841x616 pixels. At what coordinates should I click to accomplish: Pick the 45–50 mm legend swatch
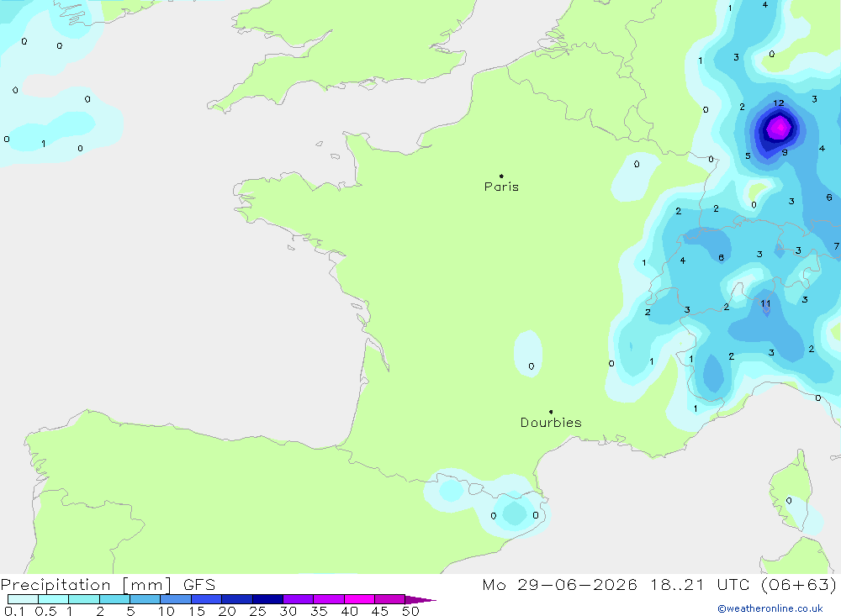390,599
